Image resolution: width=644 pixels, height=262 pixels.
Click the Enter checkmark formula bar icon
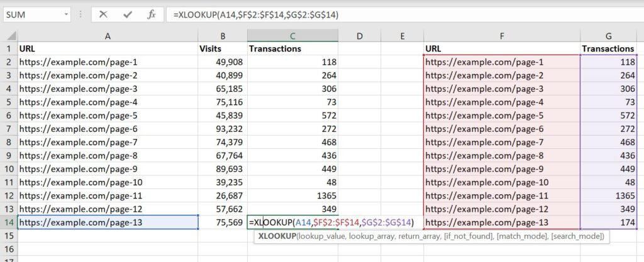click(128, 14)
